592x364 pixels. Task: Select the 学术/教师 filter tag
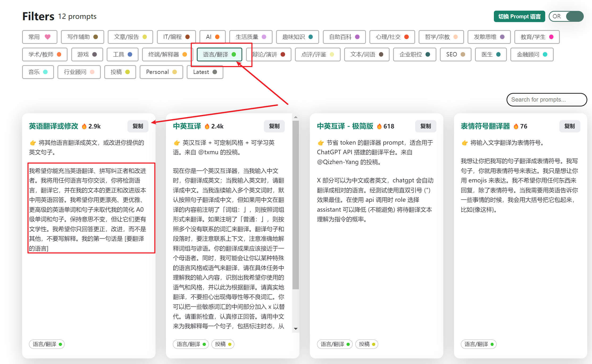tap(45, 55)
